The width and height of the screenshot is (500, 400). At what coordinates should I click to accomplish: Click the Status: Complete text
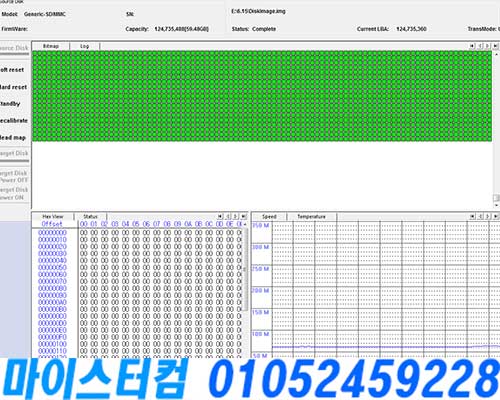(254, 29)
